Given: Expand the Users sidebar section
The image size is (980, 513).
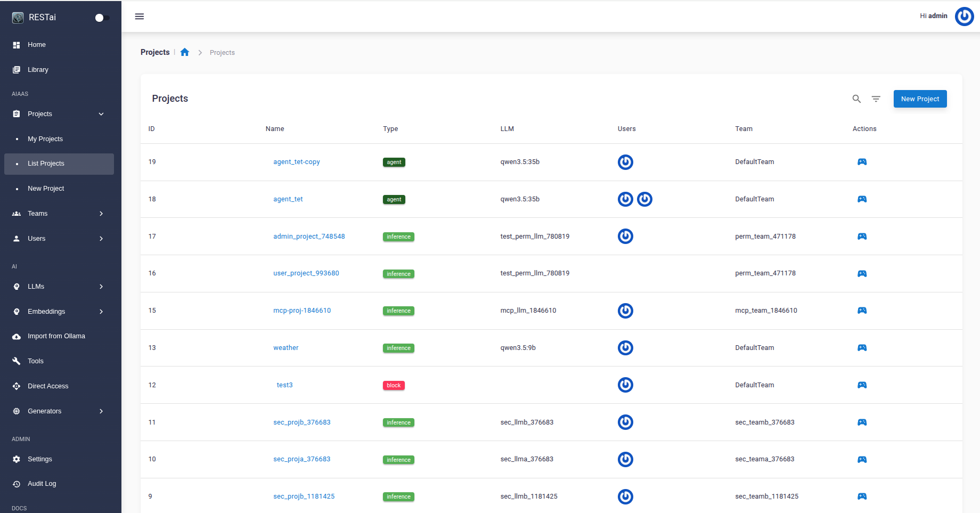Looking at the screenshot, I should click(x=59, y=239).
